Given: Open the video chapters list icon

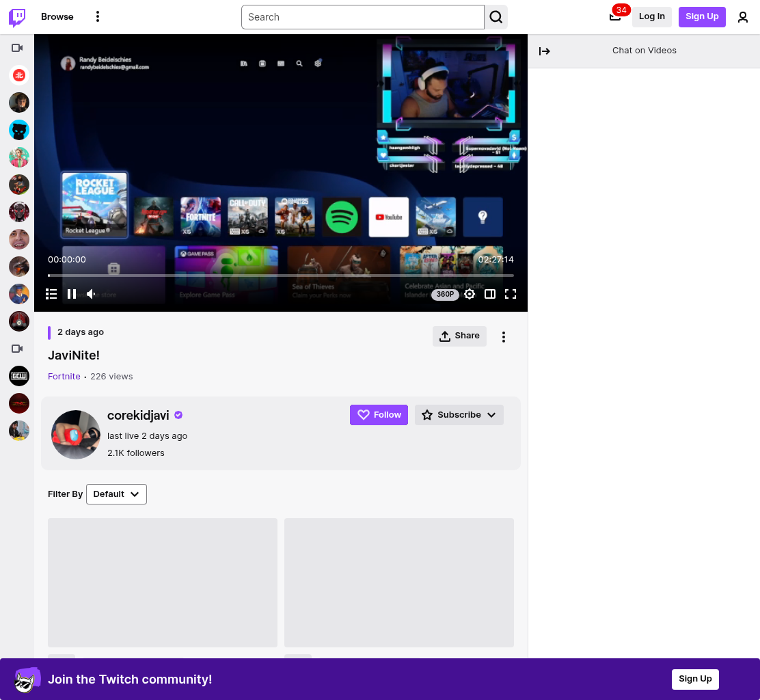Looking at the screenshot, I should pyautogui.click(x=51, y=294).
